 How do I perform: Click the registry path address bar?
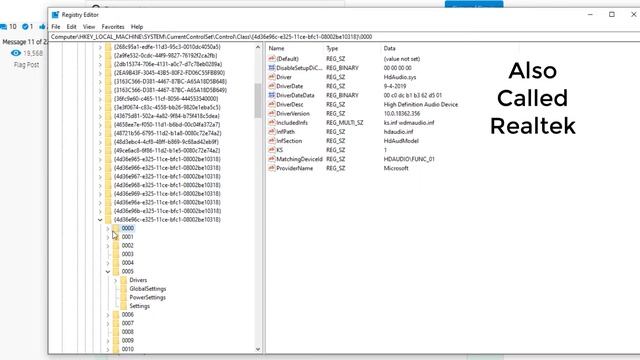point(344,37)
